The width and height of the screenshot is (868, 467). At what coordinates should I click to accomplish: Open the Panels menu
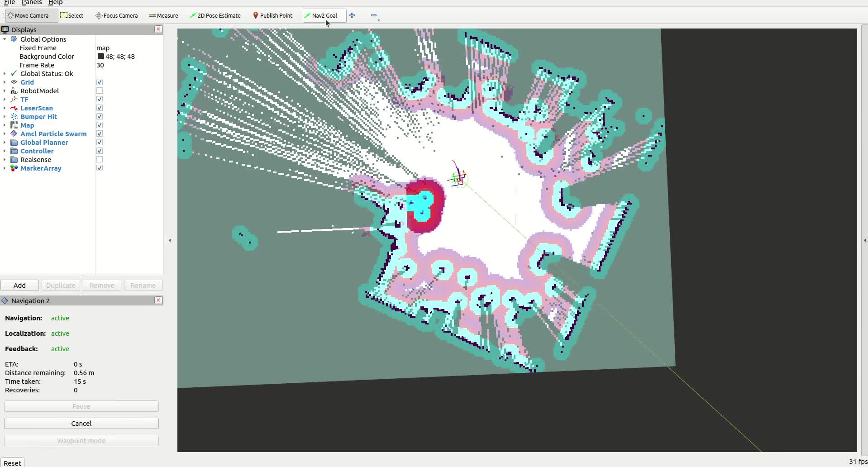pyautogui.click(x=32, y=3)
